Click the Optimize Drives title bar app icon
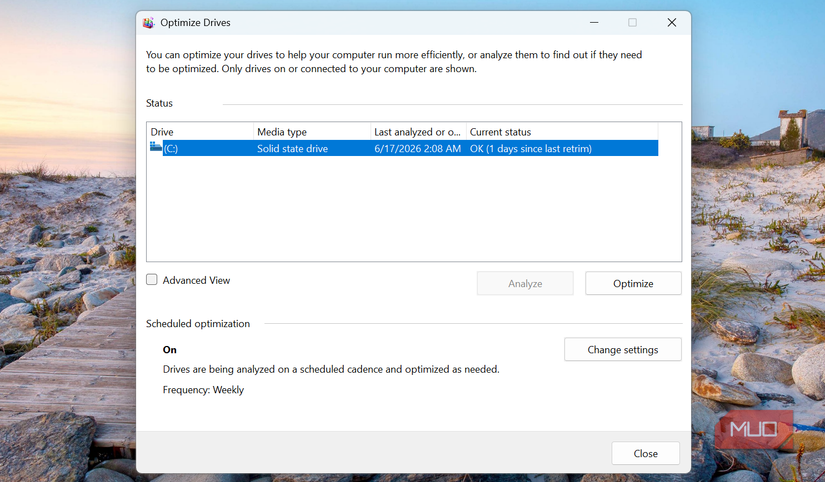The height and width of the screenshot is (482, 825). [x=148, y=23]
